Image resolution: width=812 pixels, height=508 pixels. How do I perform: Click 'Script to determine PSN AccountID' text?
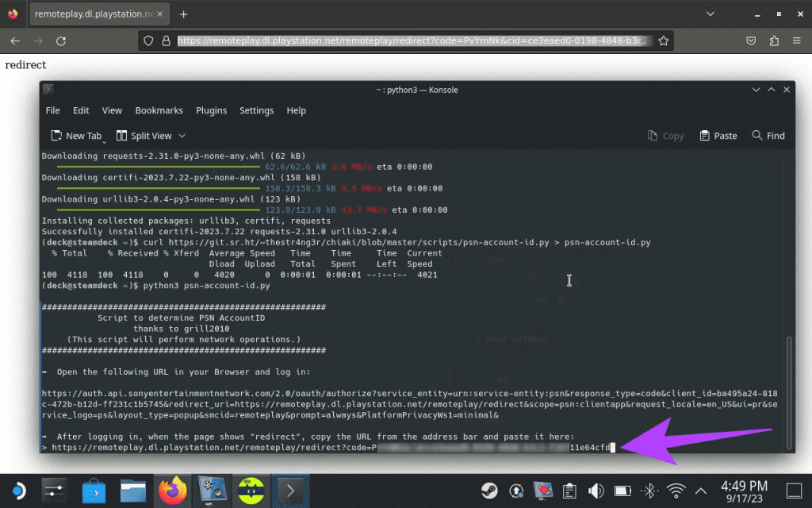pos(181,317)
